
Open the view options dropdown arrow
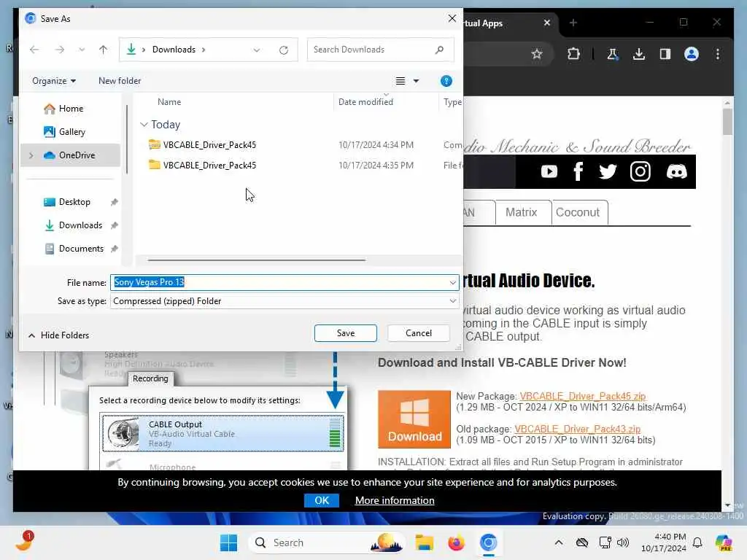click(417, 81)
